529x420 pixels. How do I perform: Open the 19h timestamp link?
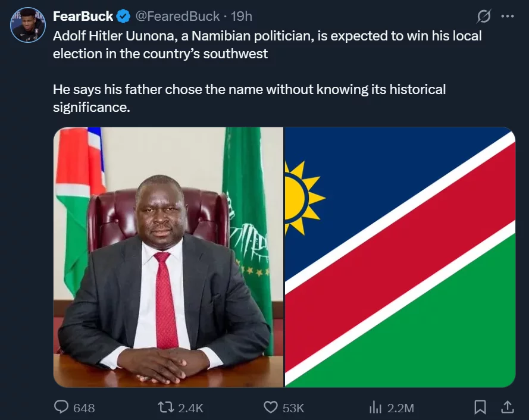[x=241, y=17]
